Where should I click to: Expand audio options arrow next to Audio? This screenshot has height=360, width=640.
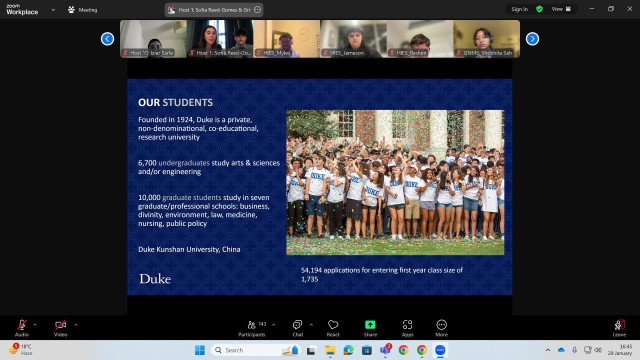click(35, 325)
